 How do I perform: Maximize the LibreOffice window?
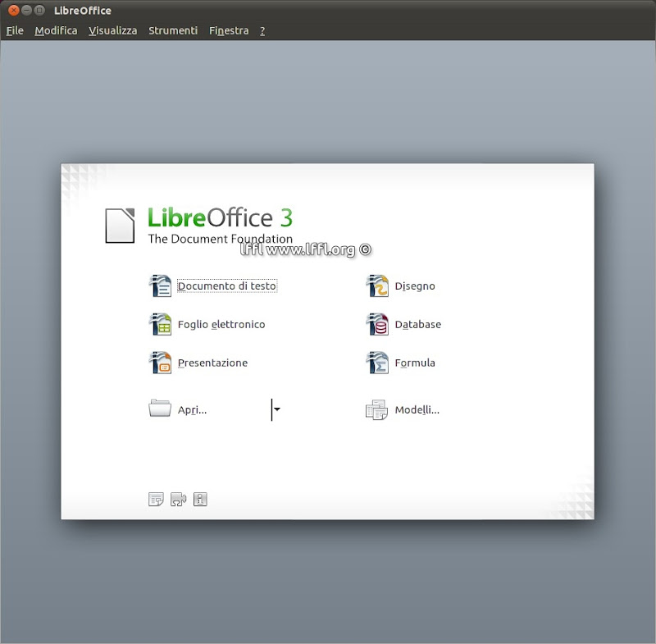pos(39,10)
